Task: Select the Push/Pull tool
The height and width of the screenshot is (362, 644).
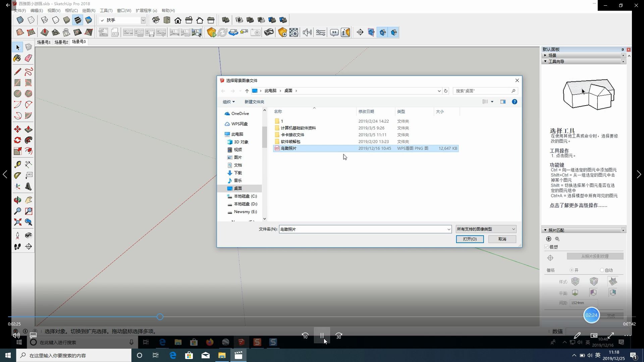Action: tap(29, 129)
